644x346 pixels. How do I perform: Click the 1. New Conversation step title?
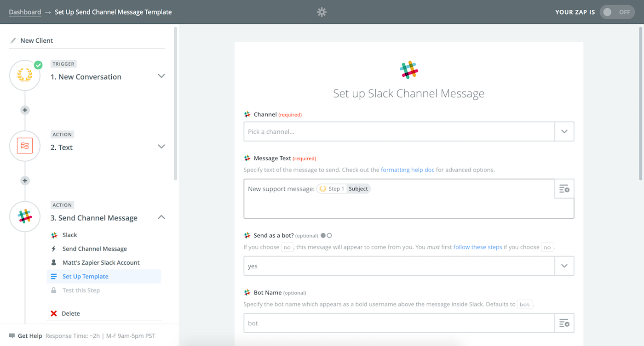click(x=86, y=77)
